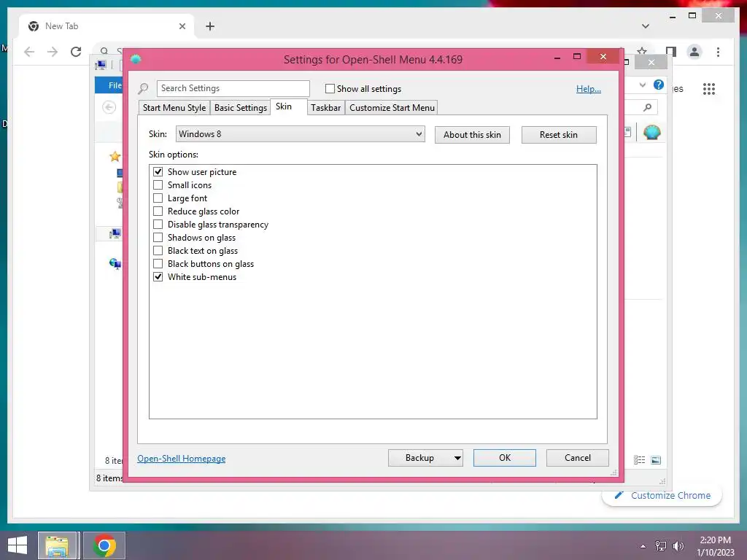This screenshot has width=747, height=560.
Task: Open Chrome from taskbar
Action: point(104,545)
